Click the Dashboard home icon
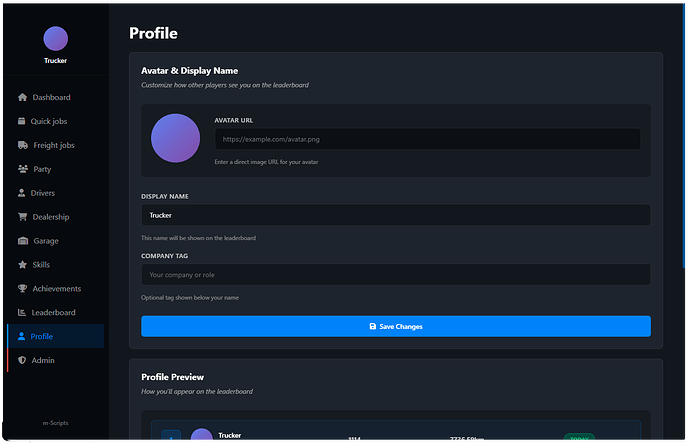Viewport: 690px width, 445px height. 22,97
